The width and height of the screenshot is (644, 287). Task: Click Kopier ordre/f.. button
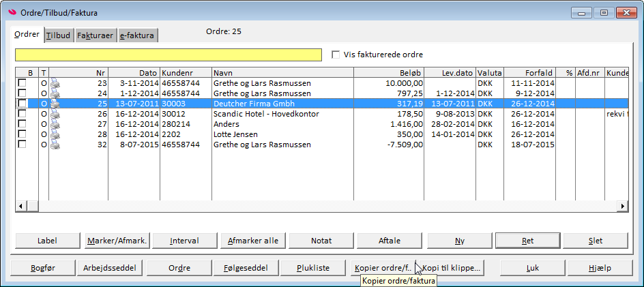pos(383,269)
